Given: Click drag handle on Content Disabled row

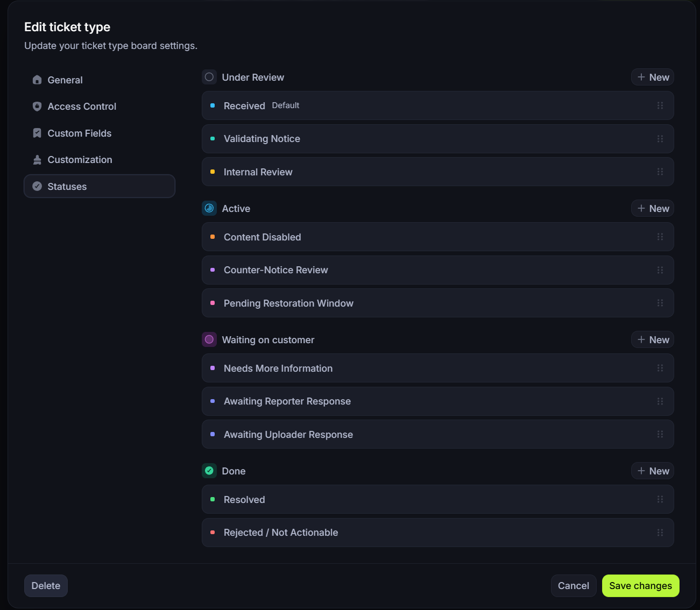Looking at the screenshot, I should click(660, 237).
